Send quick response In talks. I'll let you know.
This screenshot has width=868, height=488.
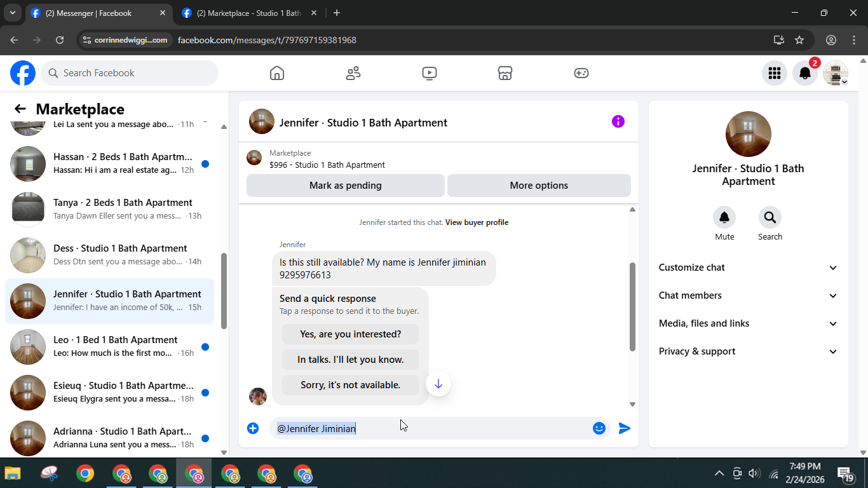coord(351,360)
